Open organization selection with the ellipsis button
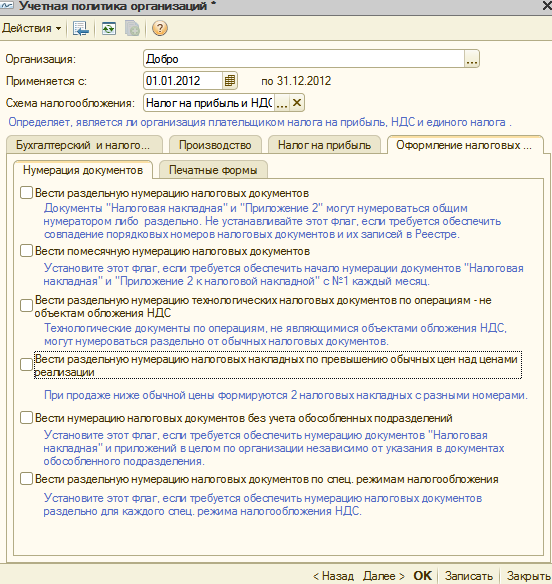 point(472,59)
